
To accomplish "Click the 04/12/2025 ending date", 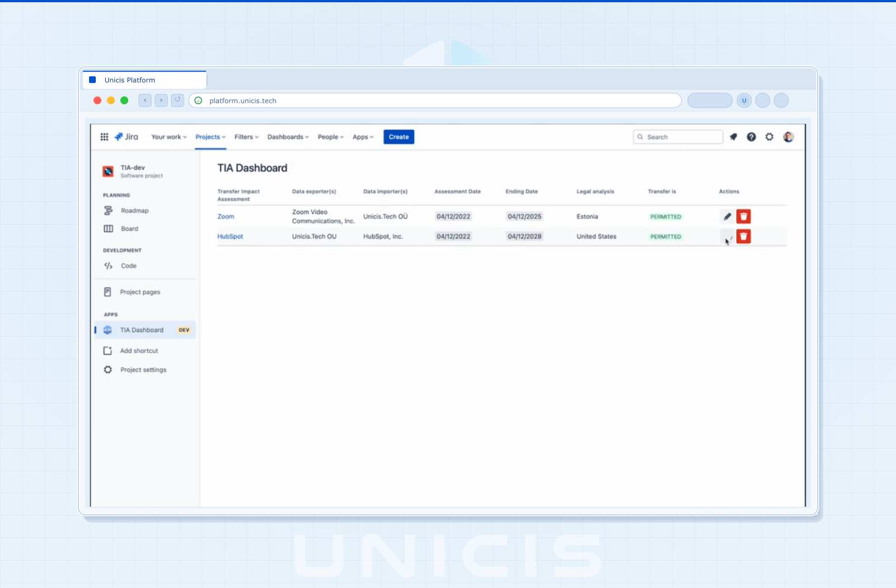I will point(525,216).
